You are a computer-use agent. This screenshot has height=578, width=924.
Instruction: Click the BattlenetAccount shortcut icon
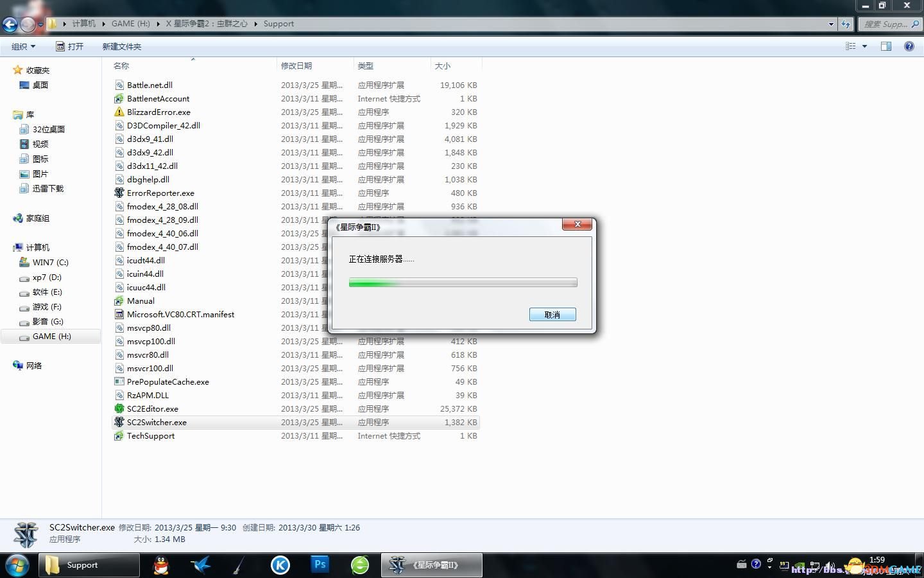(x=119, y=98)
